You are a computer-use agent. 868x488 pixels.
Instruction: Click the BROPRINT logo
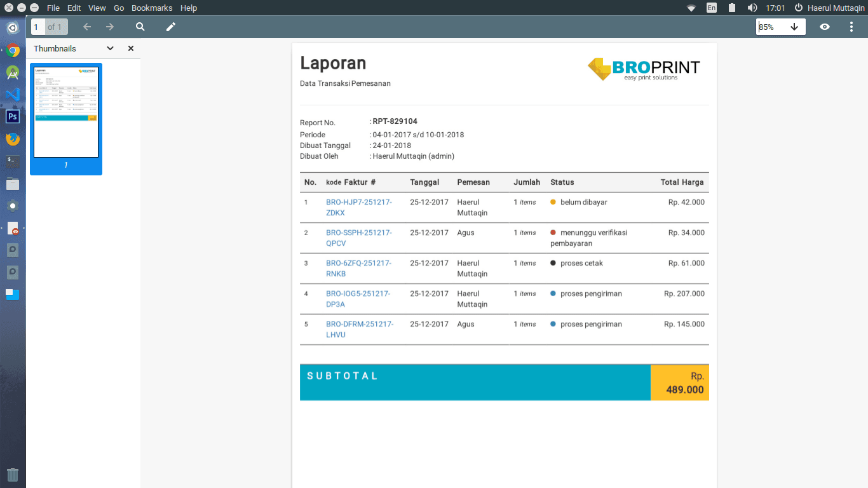click(644, 69)
